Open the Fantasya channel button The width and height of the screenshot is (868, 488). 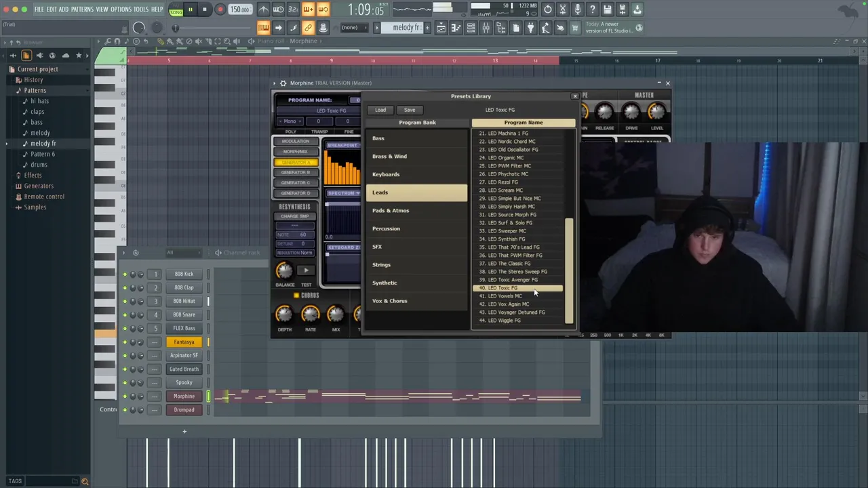(x=184, y=342)
